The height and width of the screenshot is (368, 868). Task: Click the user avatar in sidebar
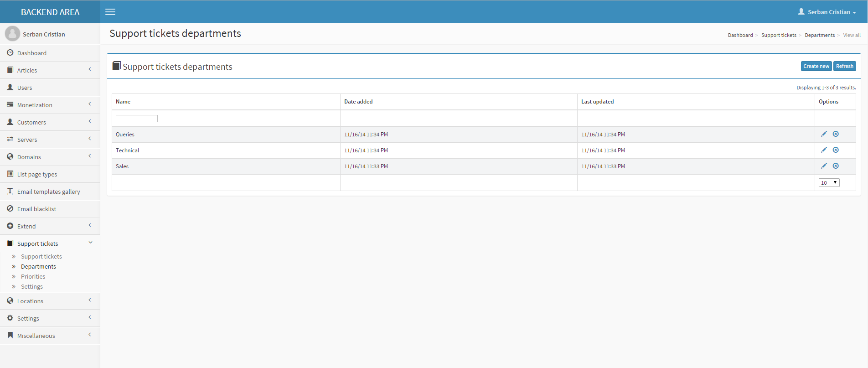12,34
